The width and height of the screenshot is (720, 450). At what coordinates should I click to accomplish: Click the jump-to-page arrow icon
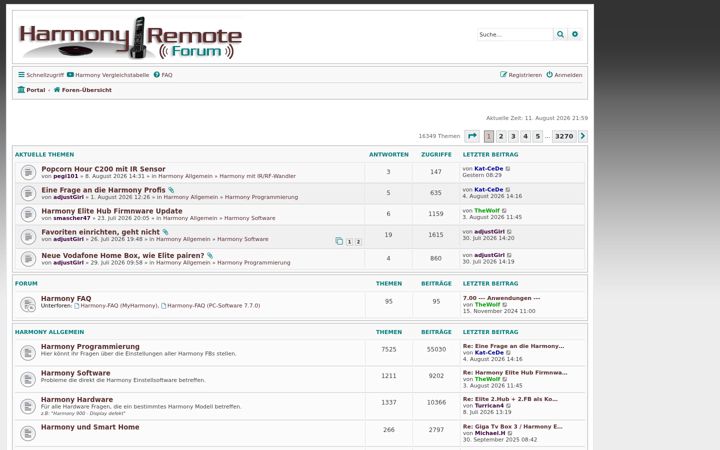click(472, 136)
